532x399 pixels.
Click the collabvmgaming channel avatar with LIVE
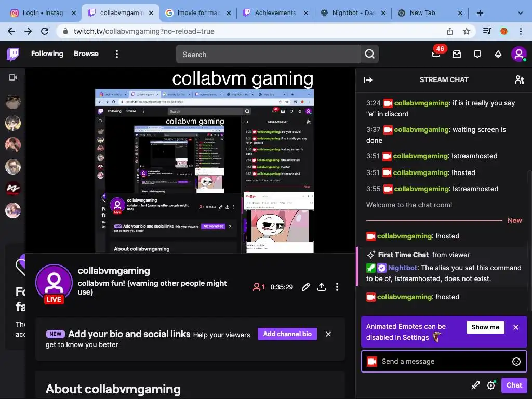pyautogui.click(x=54, y=284)
